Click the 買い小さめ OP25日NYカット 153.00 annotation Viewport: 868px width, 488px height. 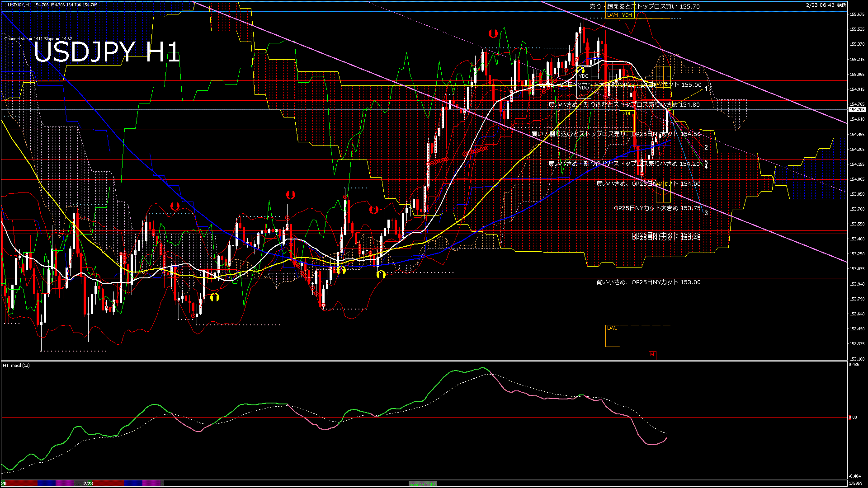point(646,282)
